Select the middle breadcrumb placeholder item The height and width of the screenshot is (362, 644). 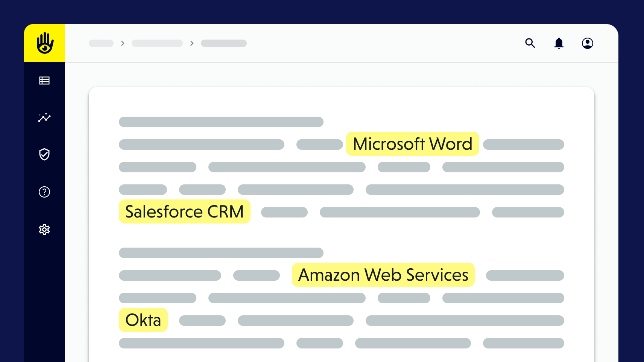157,43
